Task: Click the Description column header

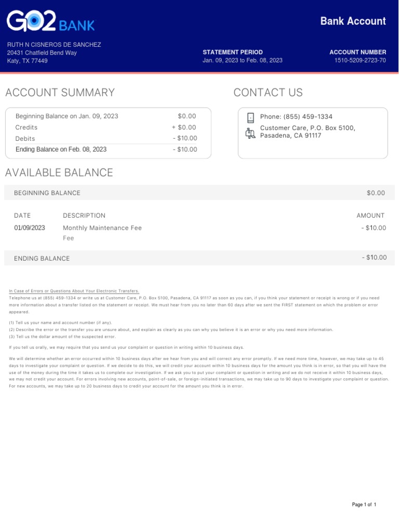Action: point(84,216)
